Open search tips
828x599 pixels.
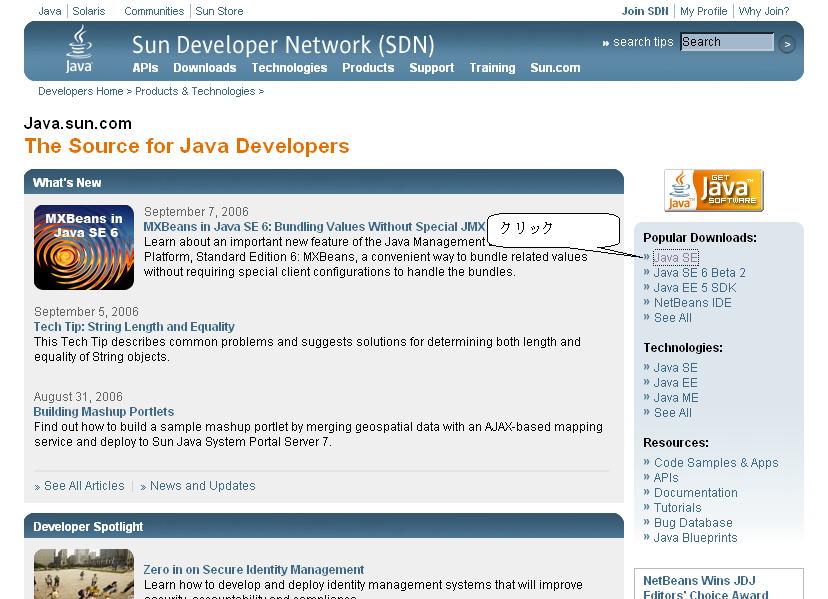point(643,42)
